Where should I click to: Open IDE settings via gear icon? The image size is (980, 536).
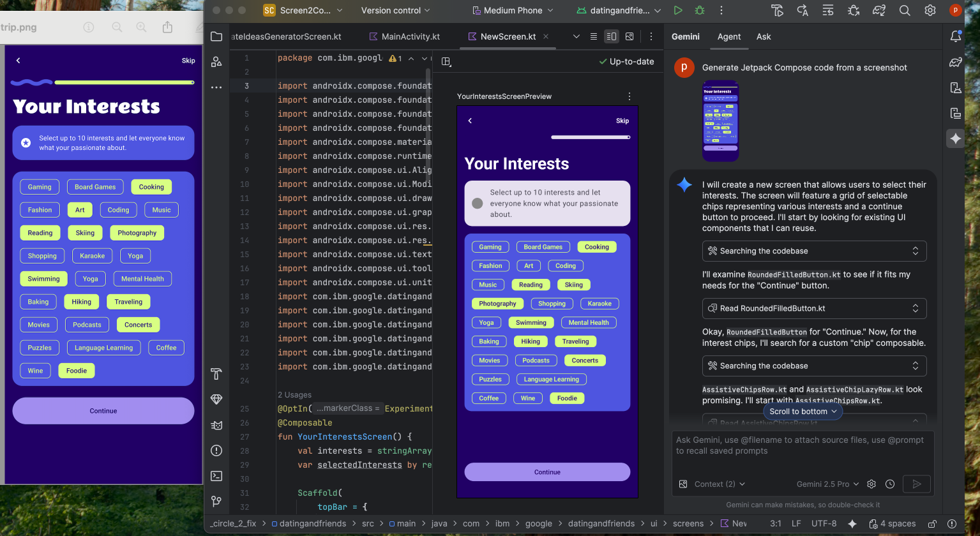point(930,10)
